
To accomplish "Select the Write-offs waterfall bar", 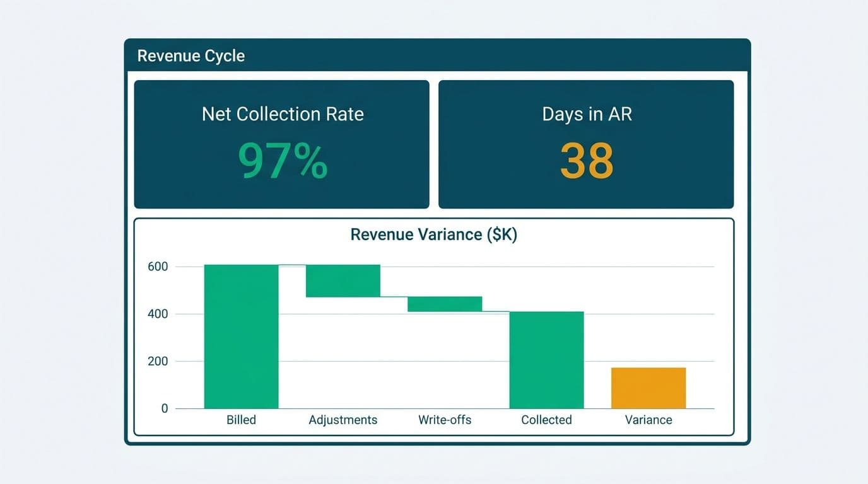I will [445, 304].
